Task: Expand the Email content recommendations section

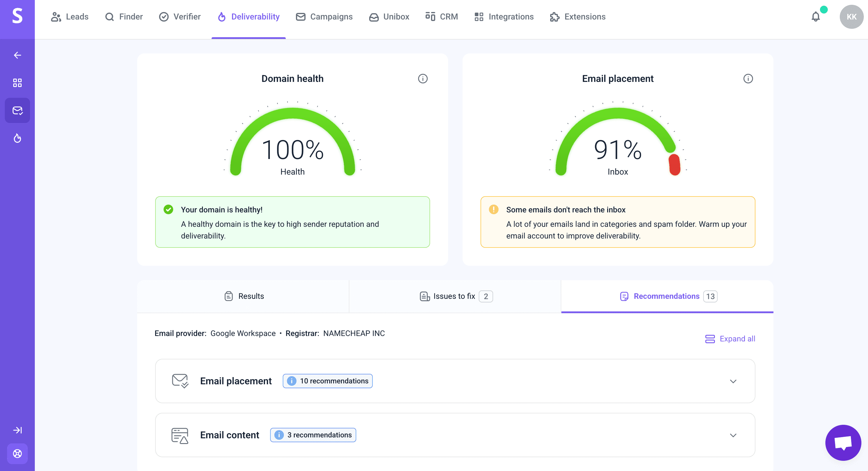Action: pos(733,435)
